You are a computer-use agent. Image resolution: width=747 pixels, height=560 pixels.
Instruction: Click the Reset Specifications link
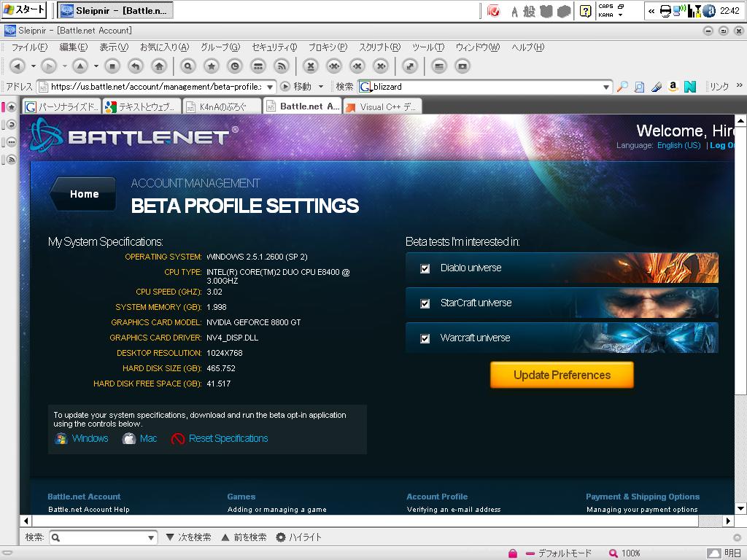(228, 438)
